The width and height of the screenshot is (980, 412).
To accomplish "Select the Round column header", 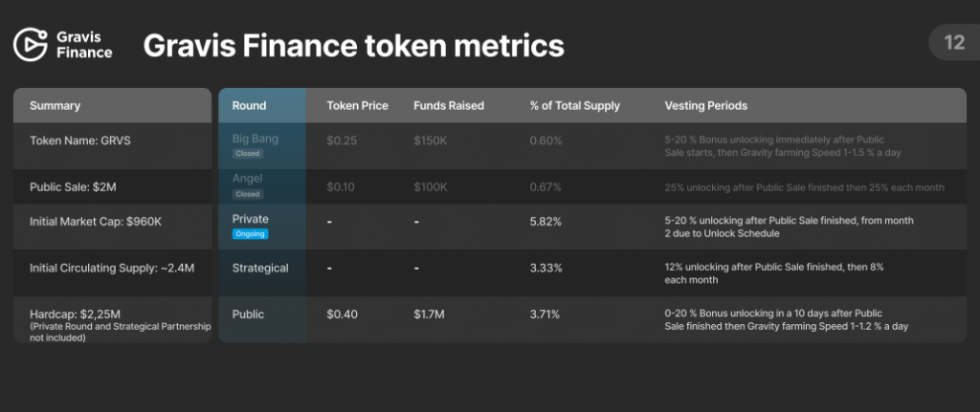I will coord(249,105).
